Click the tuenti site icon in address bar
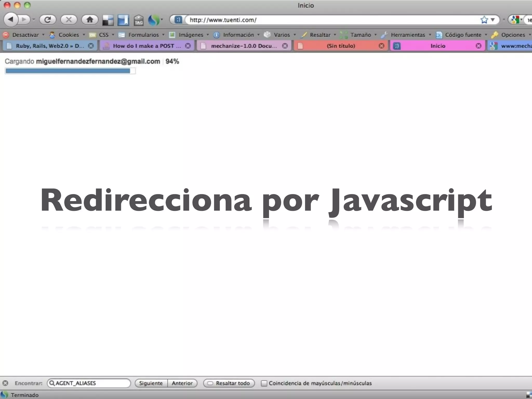The height and width of the screenshot is (399, 532). [x=178, y=20]
